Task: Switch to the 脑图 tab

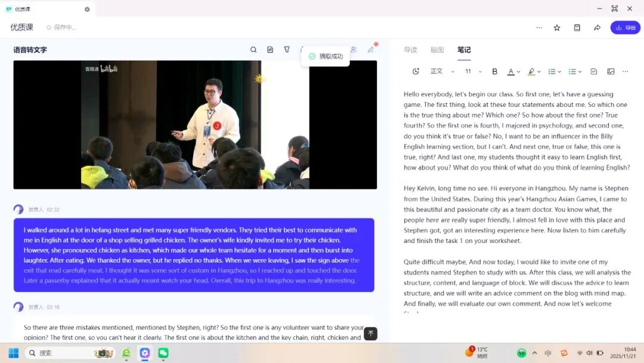Action: (437, 50)
